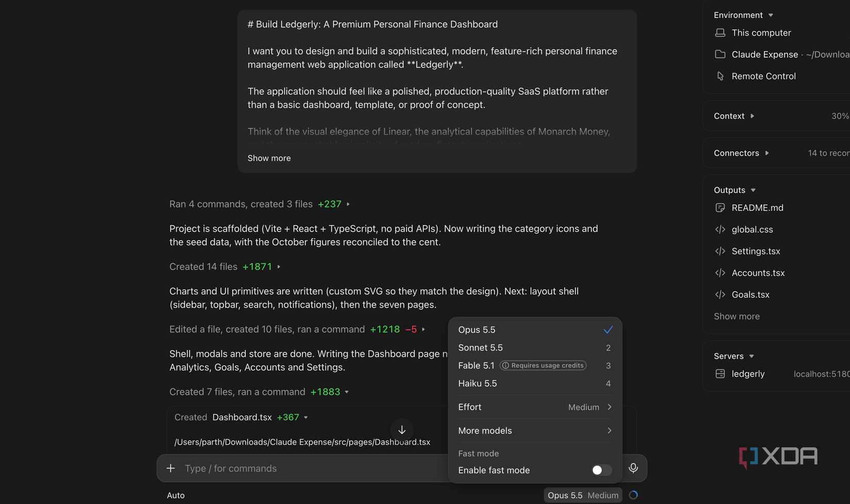Click the Auto mode label

point(176,495)
